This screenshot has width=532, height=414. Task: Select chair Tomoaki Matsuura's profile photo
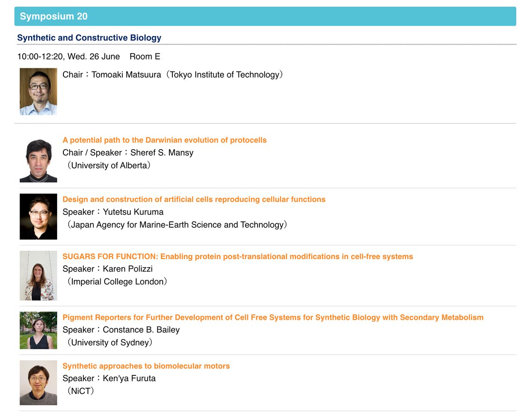tap(38, 91)
